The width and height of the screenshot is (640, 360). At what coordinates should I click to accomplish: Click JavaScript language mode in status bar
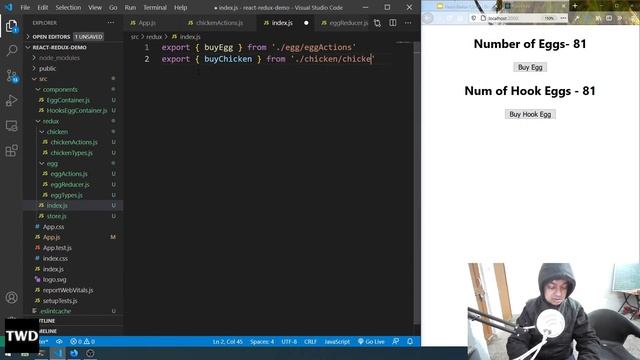tap(337, 341)
